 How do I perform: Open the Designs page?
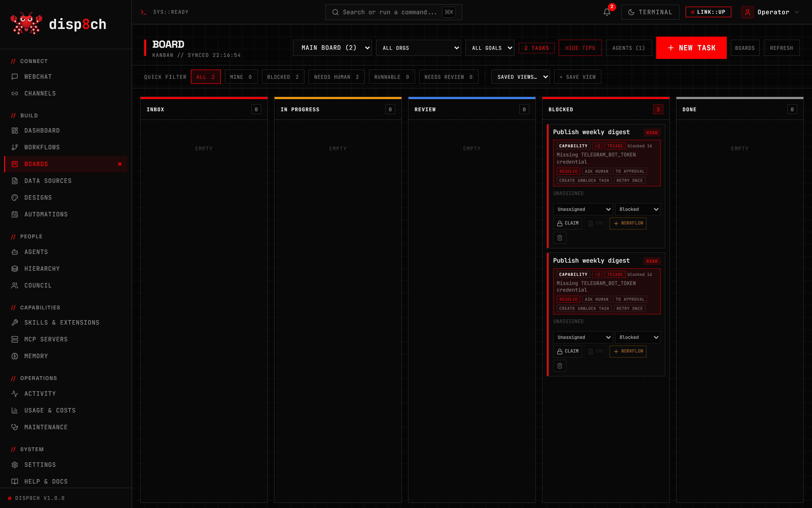66,198
